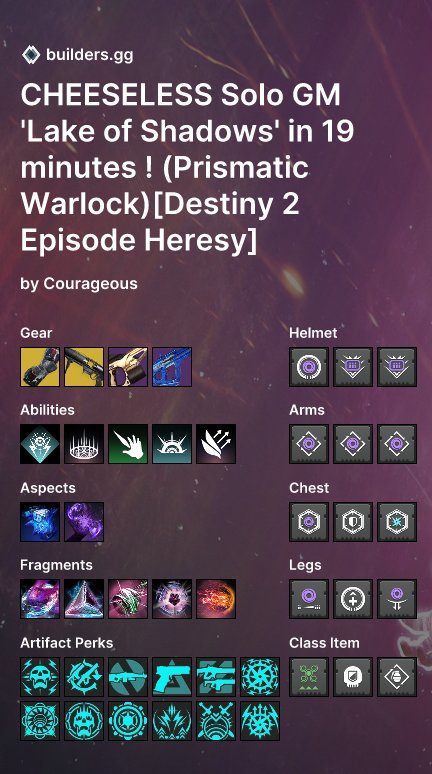This screenshot has width=432, height=774.
Task: Click the plus-circle legs mod
Action: tap(353, 599)
